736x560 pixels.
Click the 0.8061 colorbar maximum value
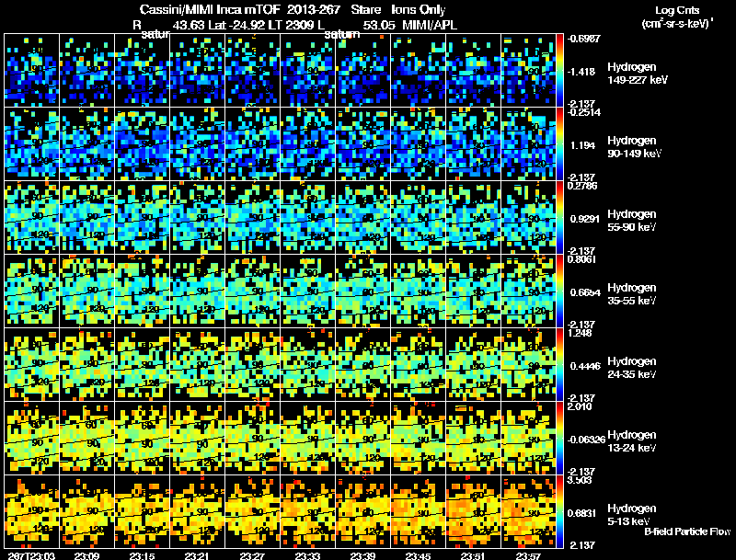tap(581, 259)
